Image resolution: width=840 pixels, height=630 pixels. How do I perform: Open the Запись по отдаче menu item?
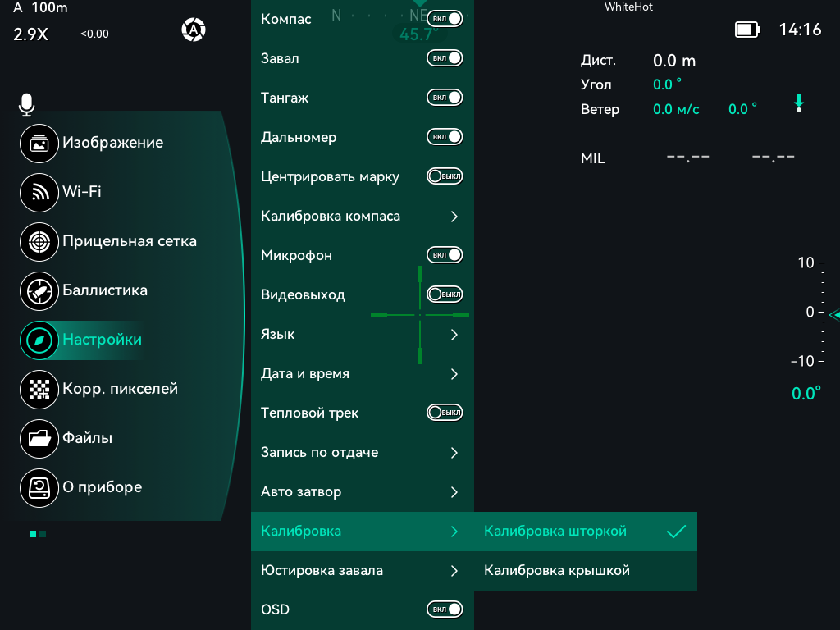tap(363, 452)
